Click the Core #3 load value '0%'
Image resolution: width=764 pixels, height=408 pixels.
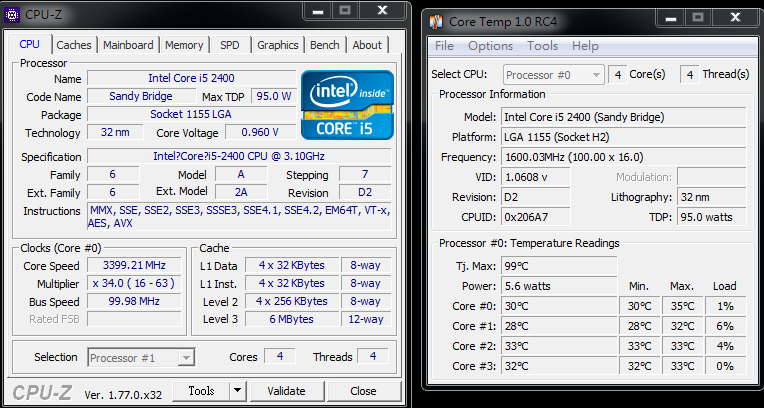(725, 367)
